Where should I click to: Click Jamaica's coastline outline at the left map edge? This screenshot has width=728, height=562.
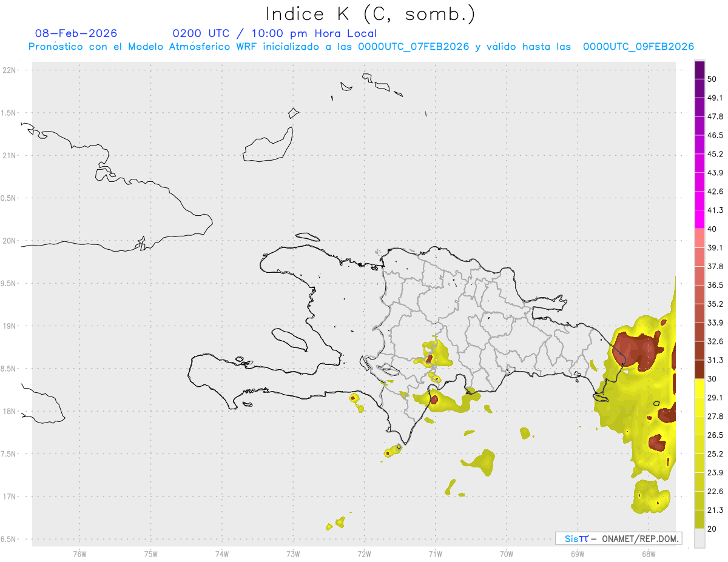[42, 403]
